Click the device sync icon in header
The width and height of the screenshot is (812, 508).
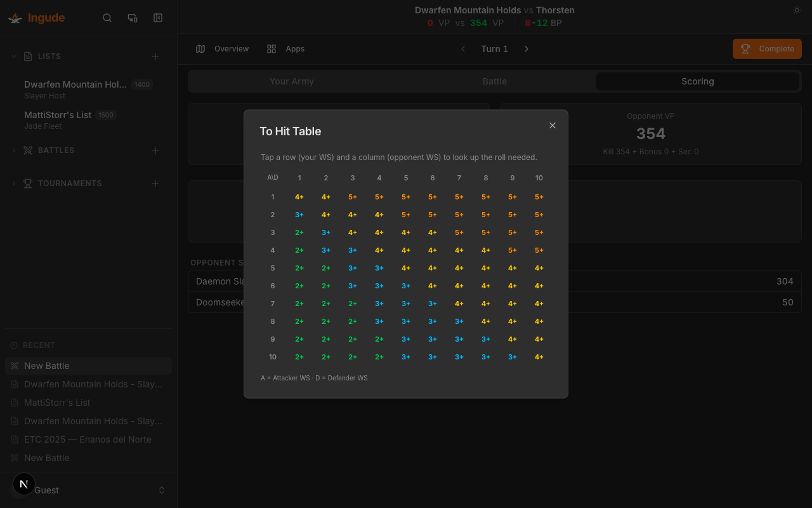point(133,18)
